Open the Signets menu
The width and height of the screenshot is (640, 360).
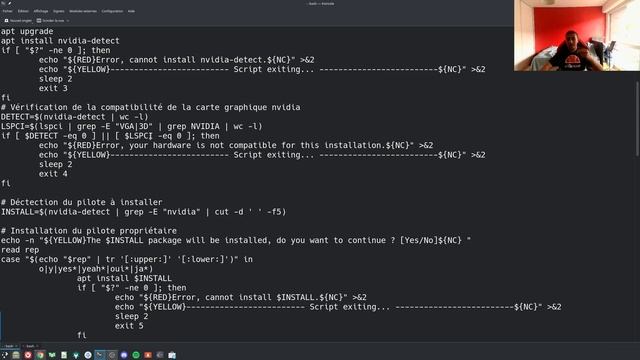(59, 11)
